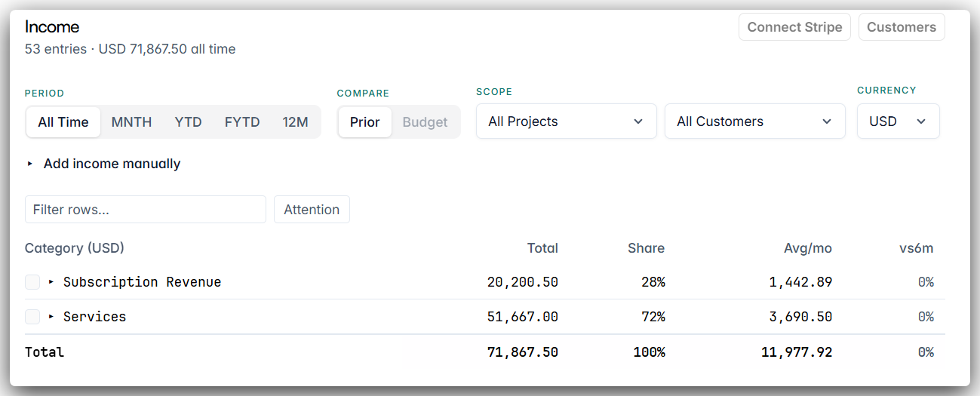The height and width of the screenshot is (396, 980).
Task: Expand the Services row triangle
Action: 51,317
